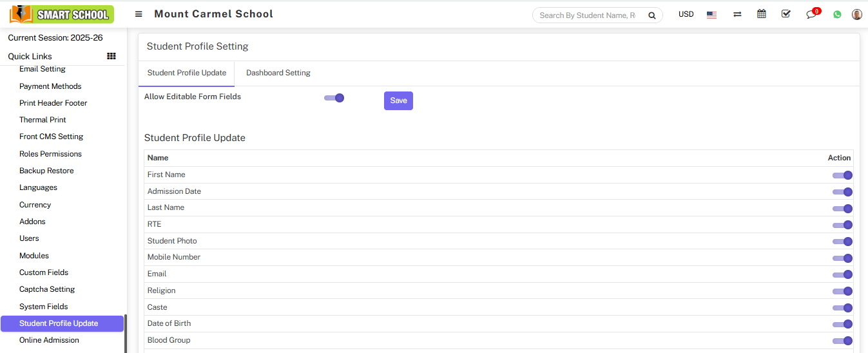
Task: Click the Mount Carmel School title
Action: click(x=213, y=14)
